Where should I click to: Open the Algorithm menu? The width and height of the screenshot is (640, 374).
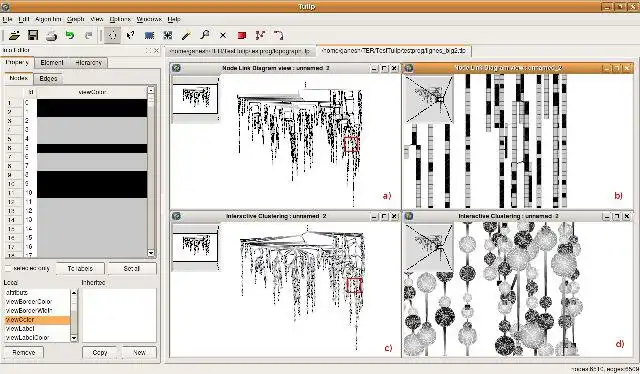coord(48,19)
